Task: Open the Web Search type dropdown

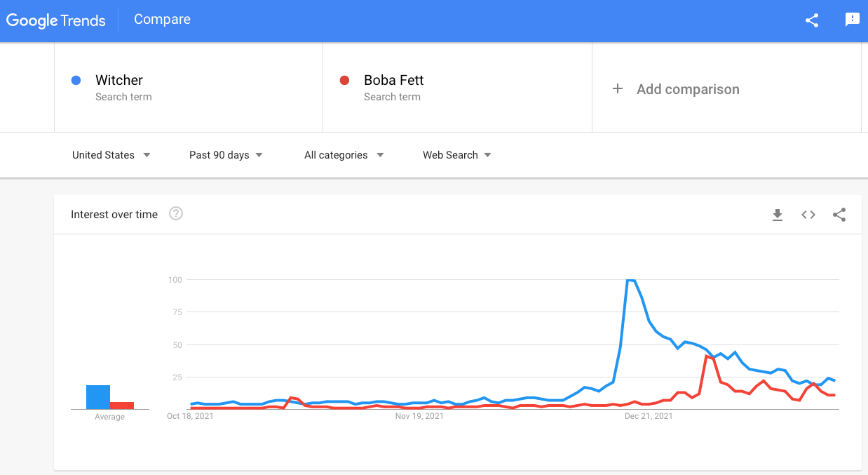Action: point(456,155)
